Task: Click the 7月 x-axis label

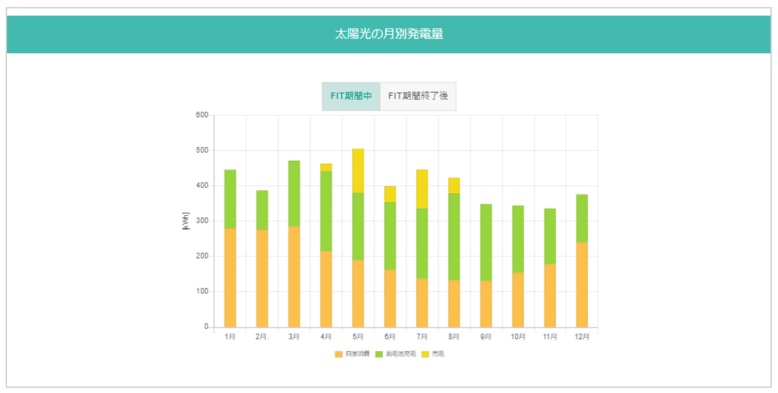Action: click(422, 337)
